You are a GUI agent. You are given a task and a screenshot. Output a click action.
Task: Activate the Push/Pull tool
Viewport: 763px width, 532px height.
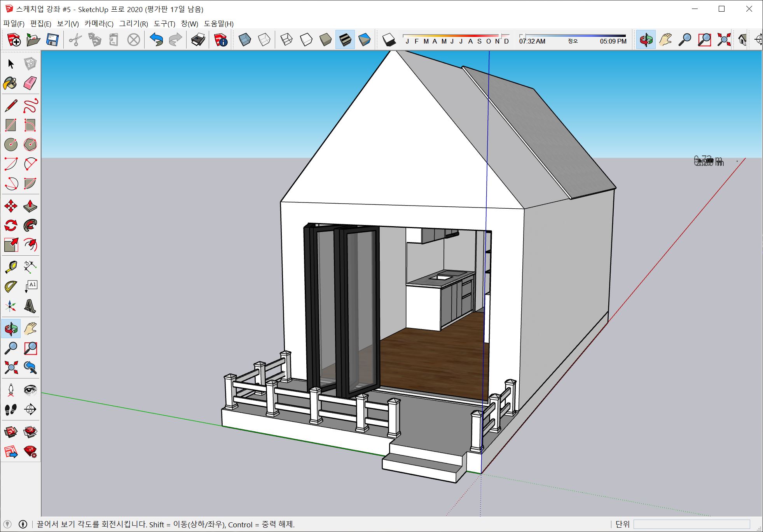point(30,206)
